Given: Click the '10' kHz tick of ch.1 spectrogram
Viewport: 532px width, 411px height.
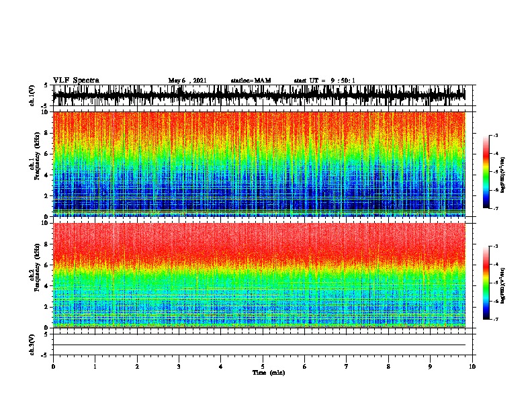Looking at the screenshot, I should click(x=45, y=112).
